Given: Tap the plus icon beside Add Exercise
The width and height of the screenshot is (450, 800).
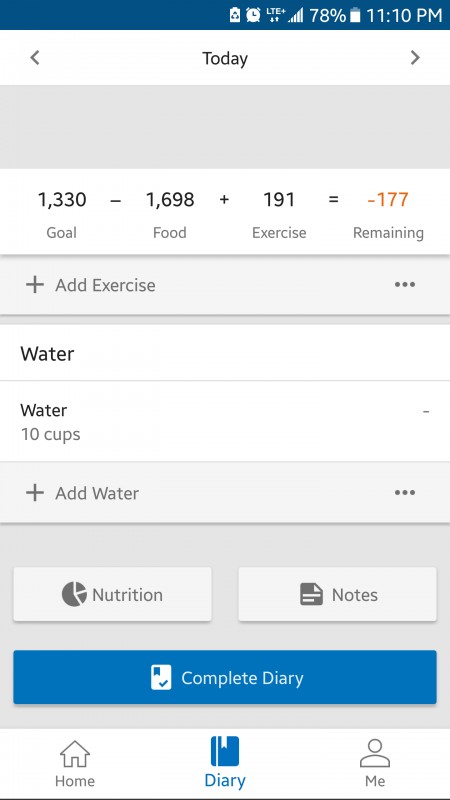Looking at the screenshot, I should click(35, 285).
